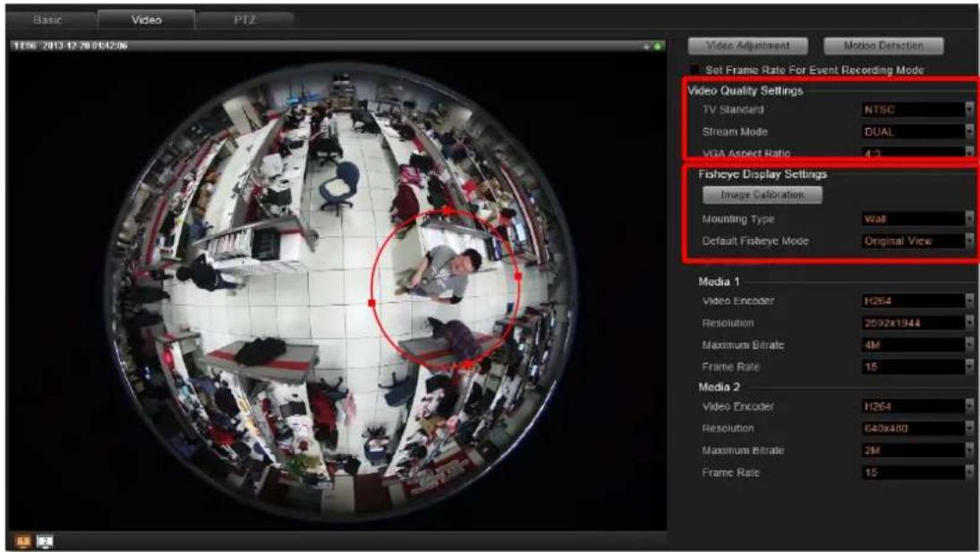
Task: Open Media 2 Video Encoder dropdown
Action: pos(916,406)
